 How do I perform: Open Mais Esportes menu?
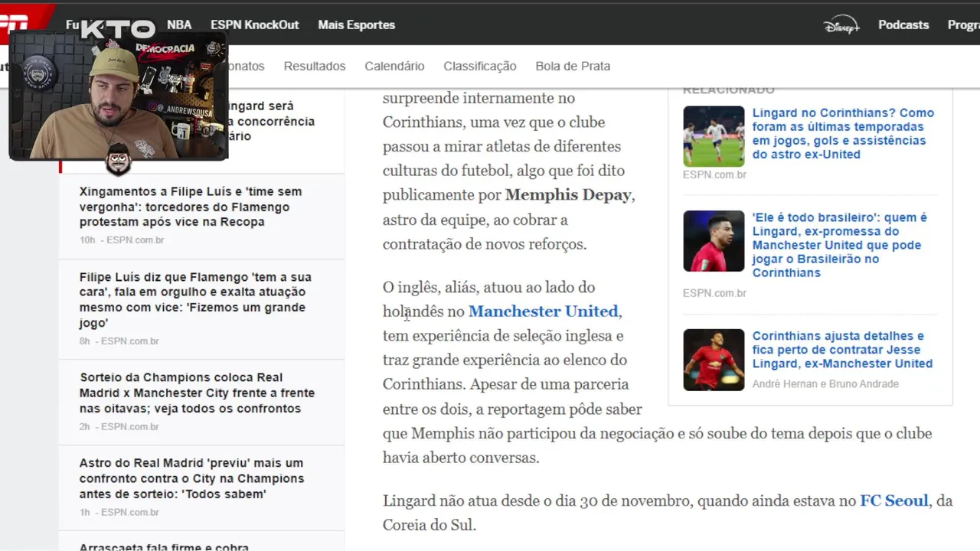[x=357, y=24]
